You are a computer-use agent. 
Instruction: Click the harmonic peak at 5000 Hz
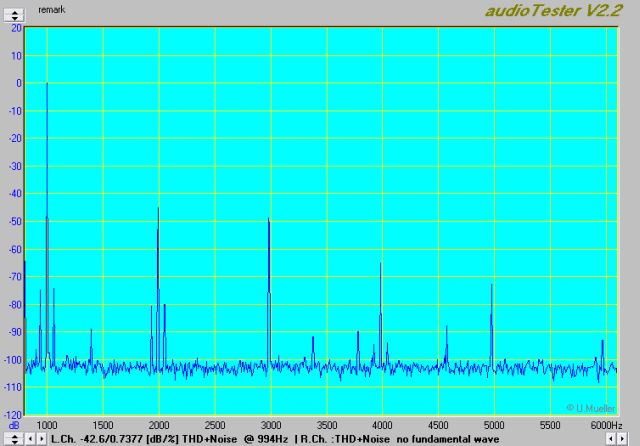point(491,286)
